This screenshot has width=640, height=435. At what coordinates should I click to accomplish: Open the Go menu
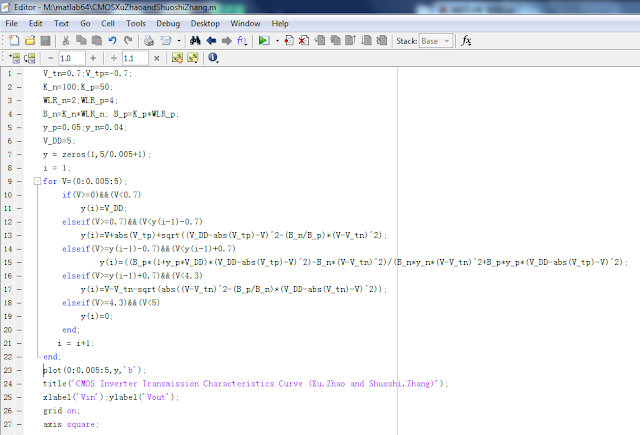click(x=85, y=23)
